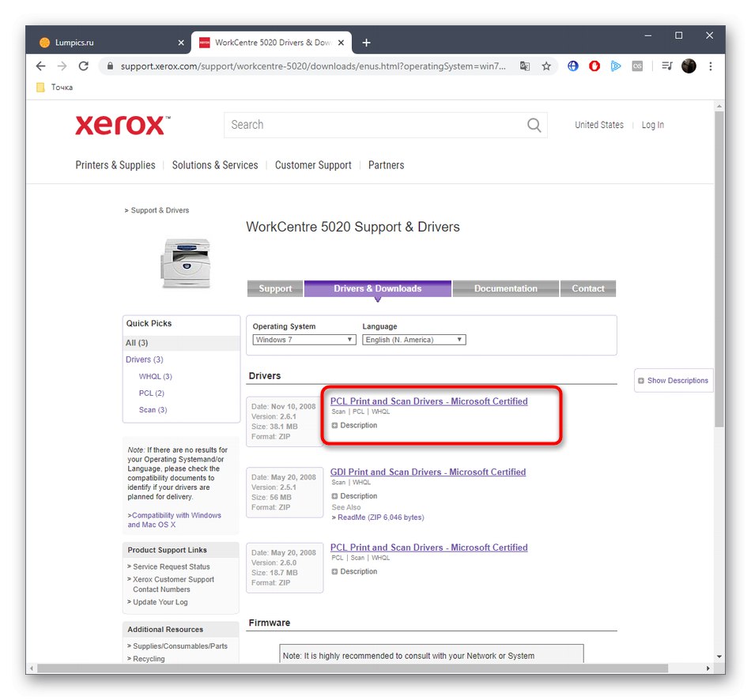Click the blue globe extension icon
Image resolution: width=751 pixels, height=700 pixels.
572,66
